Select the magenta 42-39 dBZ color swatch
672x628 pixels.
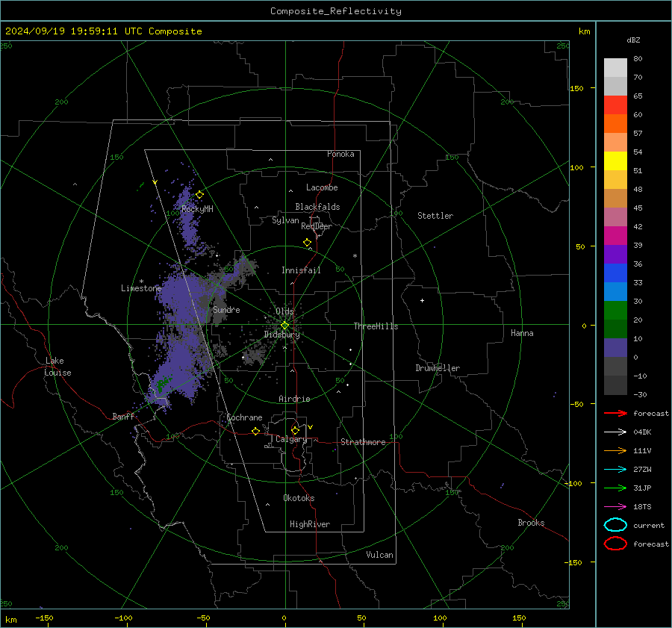[x=615, y=236]
